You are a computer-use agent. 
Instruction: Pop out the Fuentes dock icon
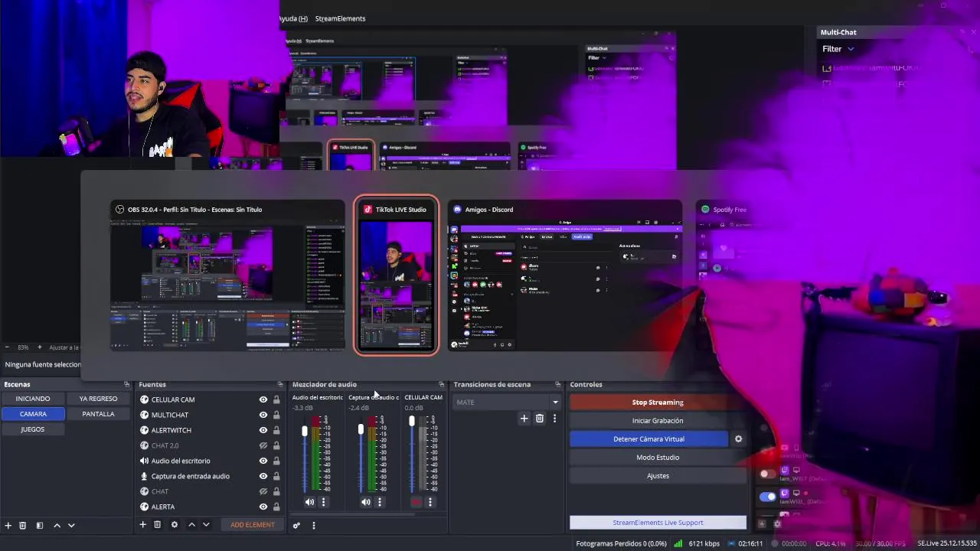(280, 384)
